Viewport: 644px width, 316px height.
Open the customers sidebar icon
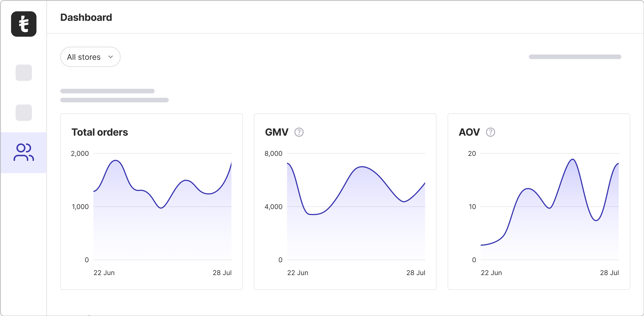click(24, 152)
